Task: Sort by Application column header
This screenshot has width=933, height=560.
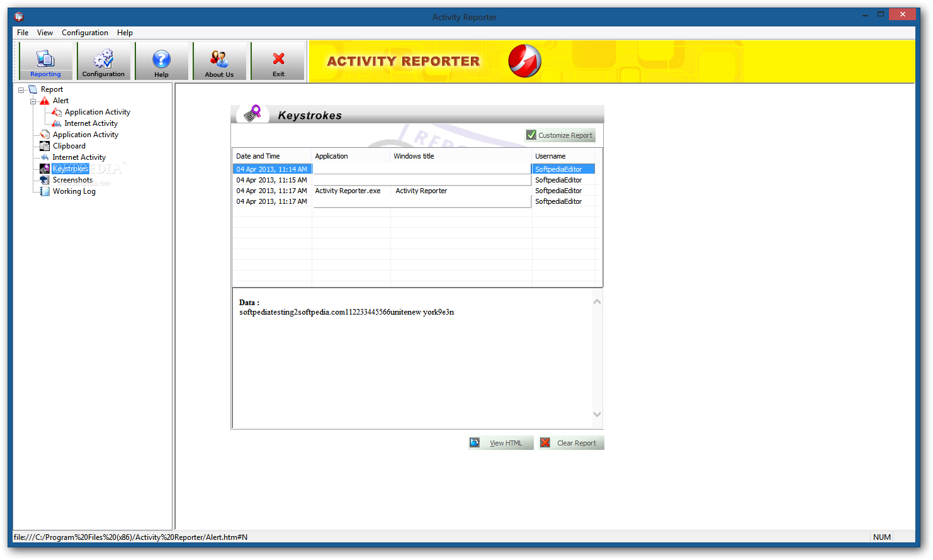Action: click(351, 156)
